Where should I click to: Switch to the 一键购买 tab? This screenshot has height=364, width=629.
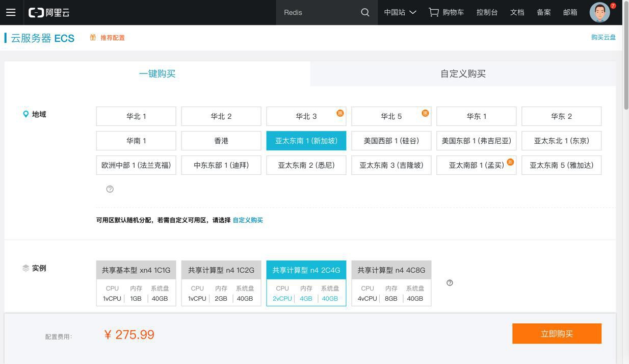pyautogui.click(x=157, y=74)
